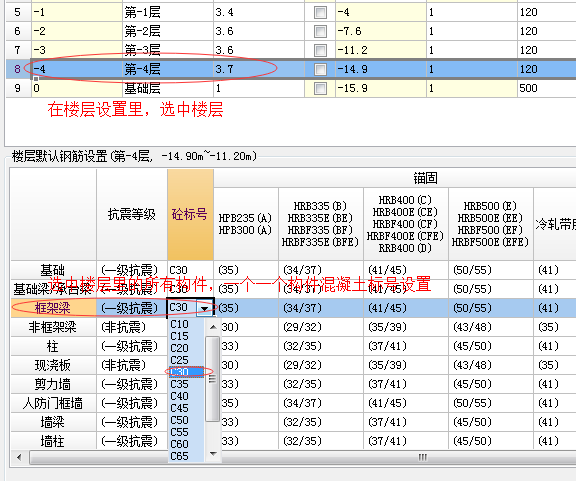The height and width of the screenshot is (481, 576).
Task: Click the 第-1层 floor name cell
Action: [168, 12]
